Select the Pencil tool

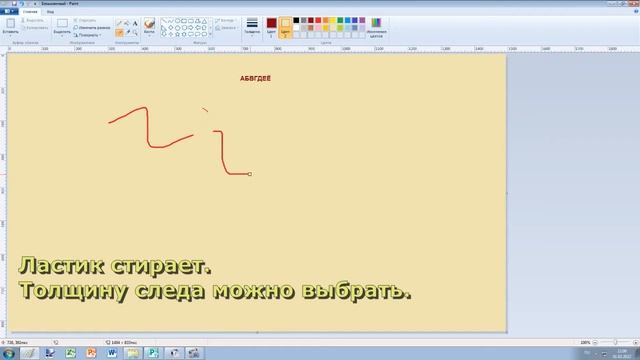coord(119,23)
